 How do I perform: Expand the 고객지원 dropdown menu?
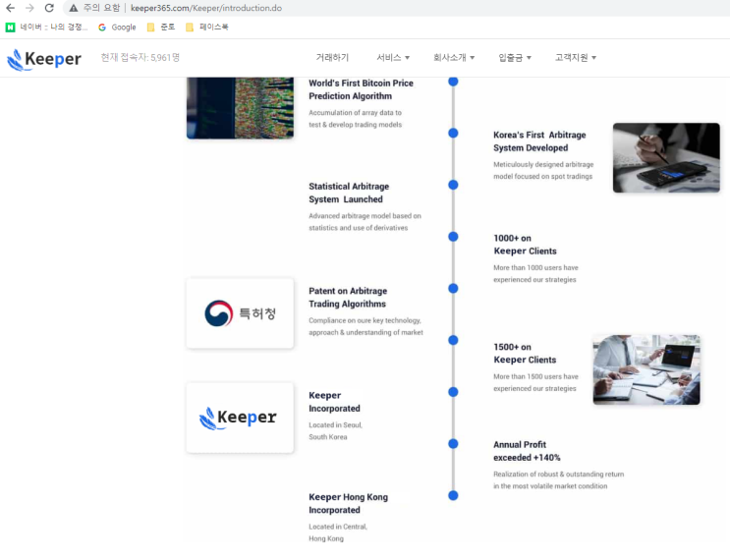coord(576,57)
